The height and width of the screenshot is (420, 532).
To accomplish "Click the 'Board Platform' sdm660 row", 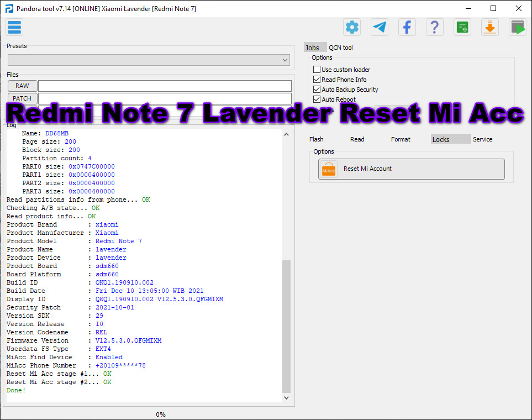I will pos(63,274).
